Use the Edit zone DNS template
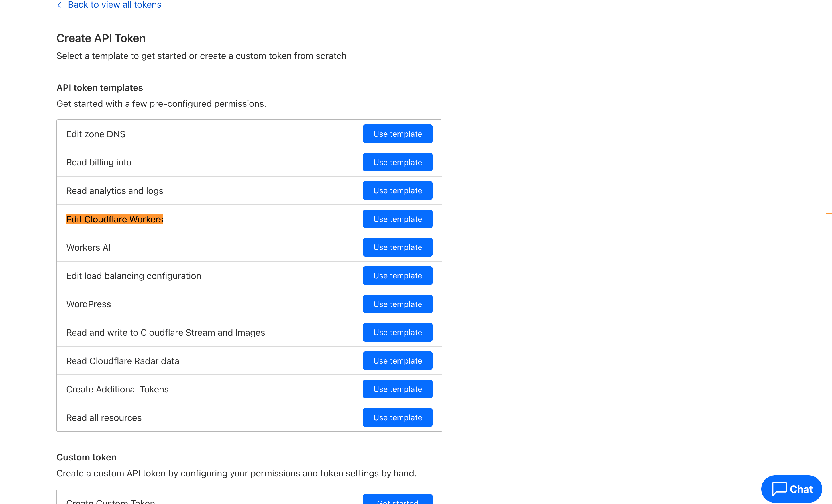Screen dimensions: 832x504 click(x=397, y=134)
